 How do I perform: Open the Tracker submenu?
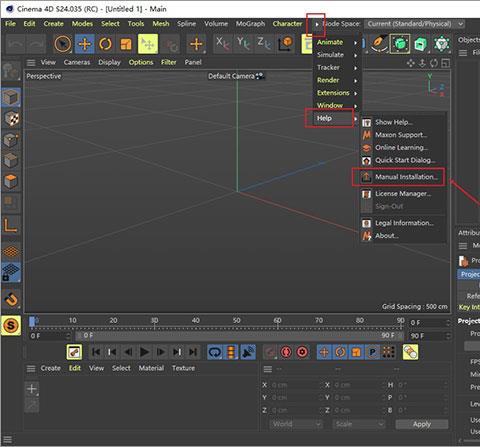tap(337, 67)
